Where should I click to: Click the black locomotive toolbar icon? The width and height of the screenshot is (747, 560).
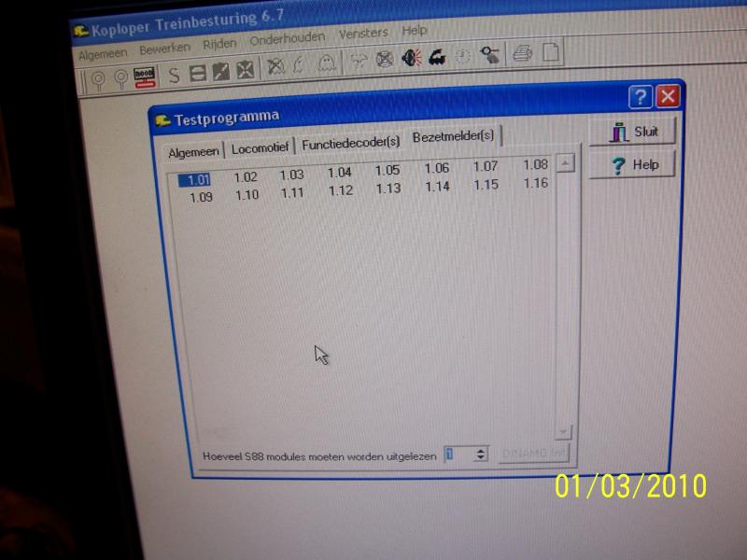[437, 57]
